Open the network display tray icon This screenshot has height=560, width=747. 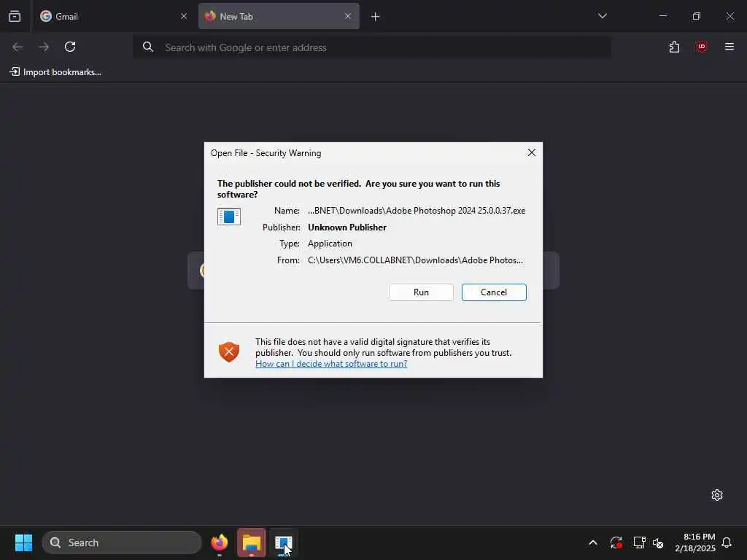point(639,542)
